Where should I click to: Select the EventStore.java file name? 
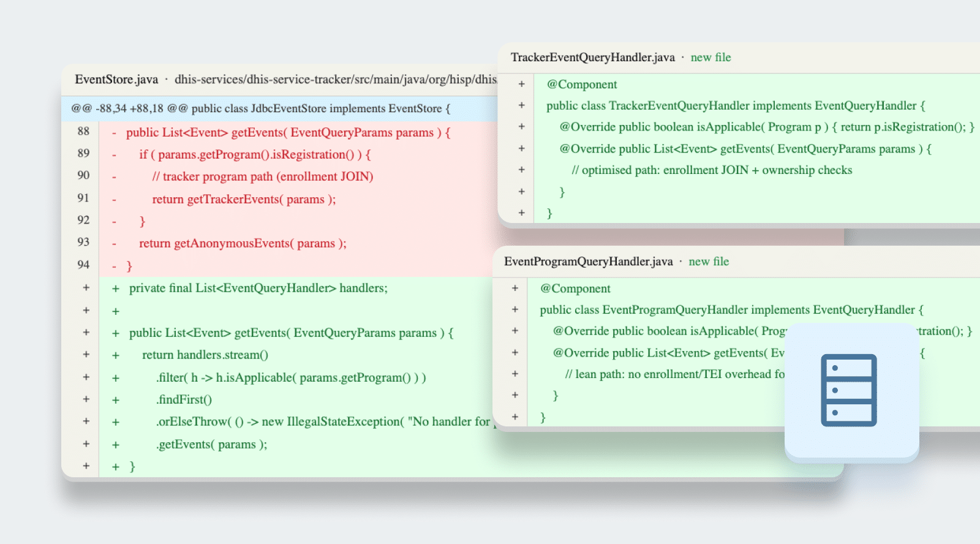pyautogui.click(x=116, y=80)
